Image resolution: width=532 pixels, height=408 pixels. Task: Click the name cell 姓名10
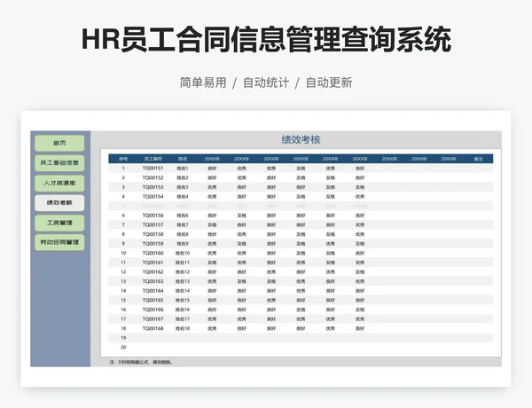[x=183, y=253]
